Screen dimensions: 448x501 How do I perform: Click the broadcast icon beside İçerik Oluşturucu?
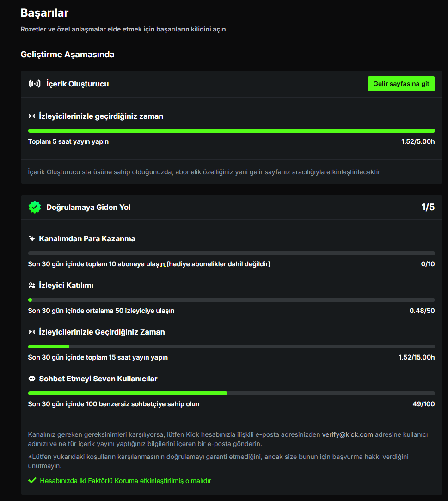pyautogui.click(x=35, y=84)
